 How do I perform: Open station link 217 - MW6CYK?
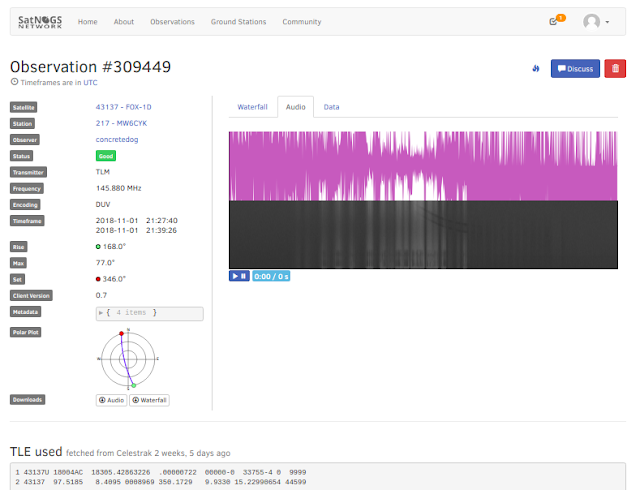(x=121, y=123)
